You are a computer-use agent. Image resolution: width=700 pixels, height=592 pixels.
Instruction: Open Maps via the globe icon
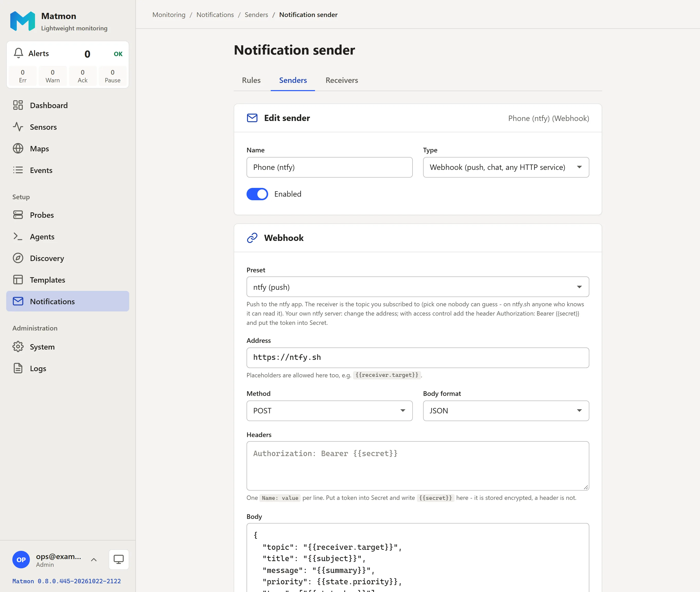click(18, 148)
